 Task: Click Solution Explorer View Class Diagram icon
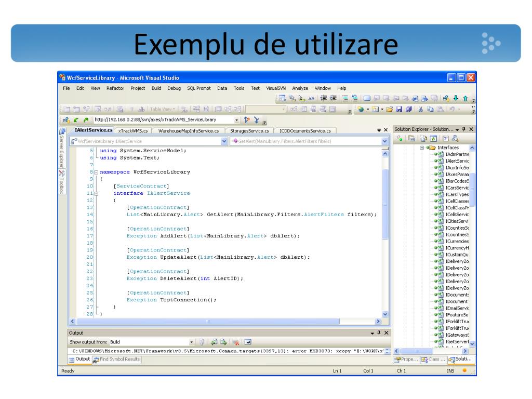[455, 138]
